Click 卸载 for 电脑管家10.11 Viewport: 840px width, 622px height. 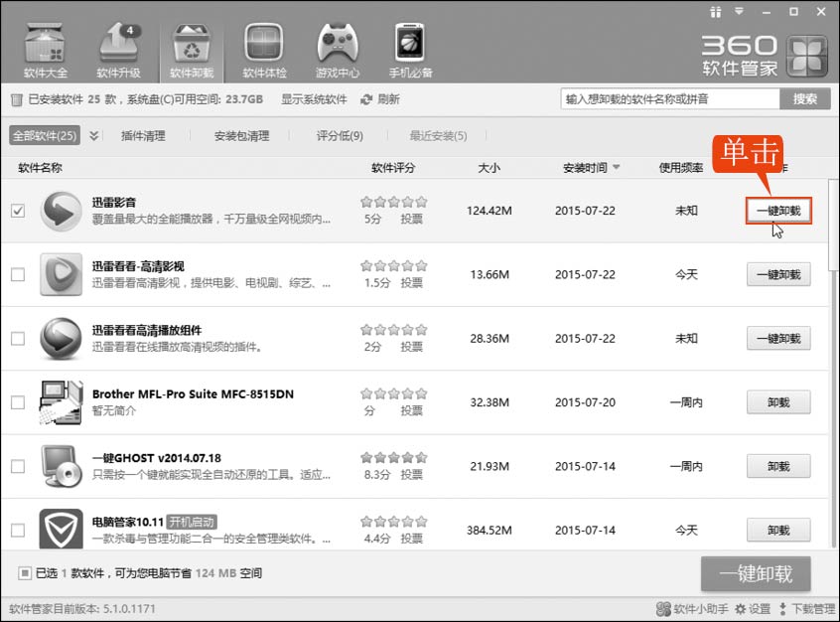[x=778, y=530]
